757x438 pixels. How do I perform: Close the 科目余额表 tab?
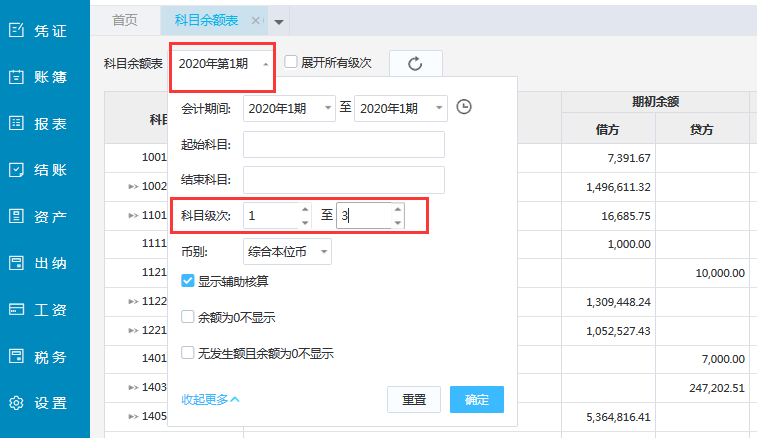(x=256, y=20)
